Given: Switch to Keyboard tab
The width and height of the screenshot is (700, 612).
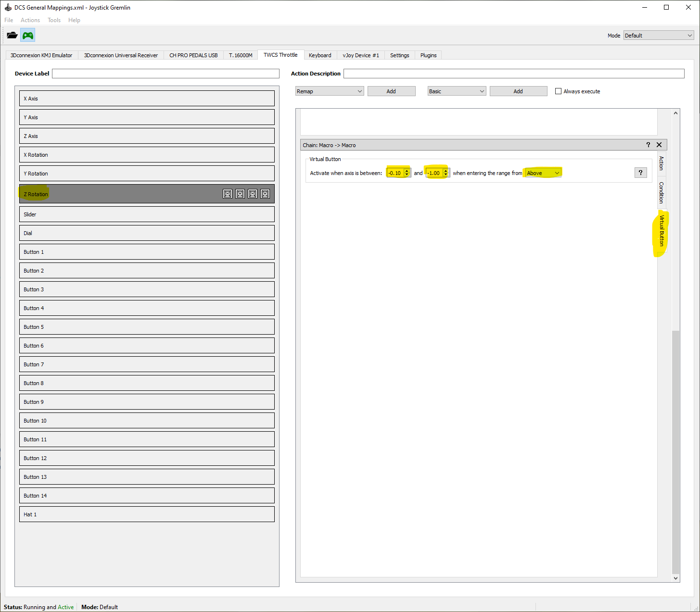Looking at the screenshot, I should tap(320, 55).
